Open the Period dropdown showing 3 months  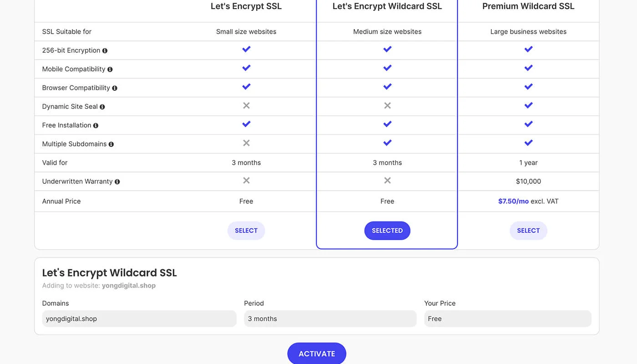click(330, 318)
